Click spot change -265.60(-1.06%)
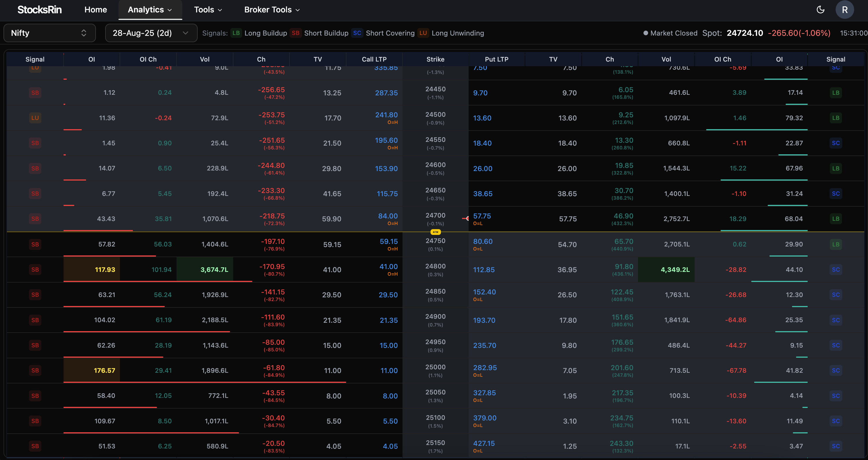Screen dimensions: 868x460 coord(799,33)
